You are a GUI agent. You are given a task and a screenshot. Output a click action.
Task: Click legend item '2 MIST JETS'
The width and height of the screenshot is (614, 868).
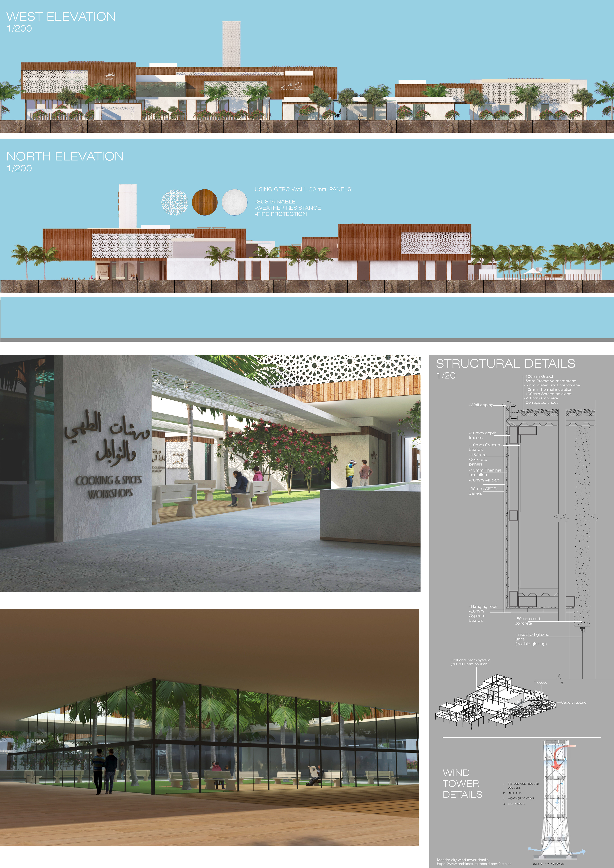pos(513,793)
